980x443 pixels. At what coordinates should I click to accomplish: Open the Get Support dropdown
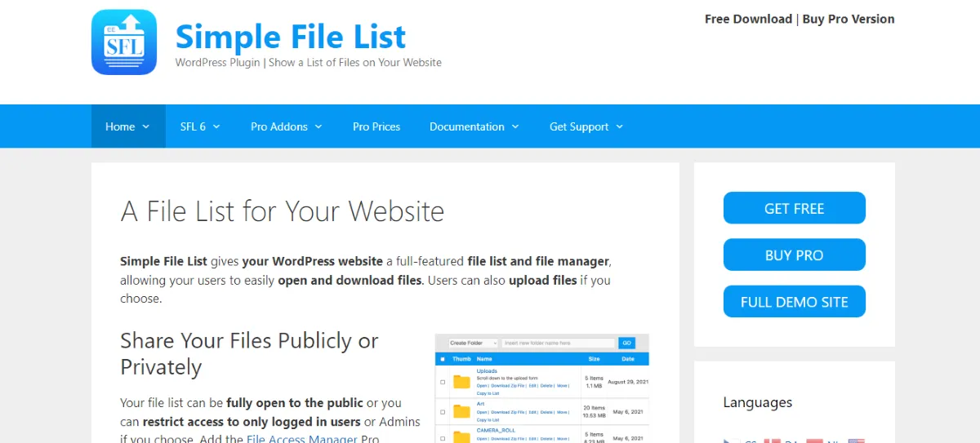586,126
